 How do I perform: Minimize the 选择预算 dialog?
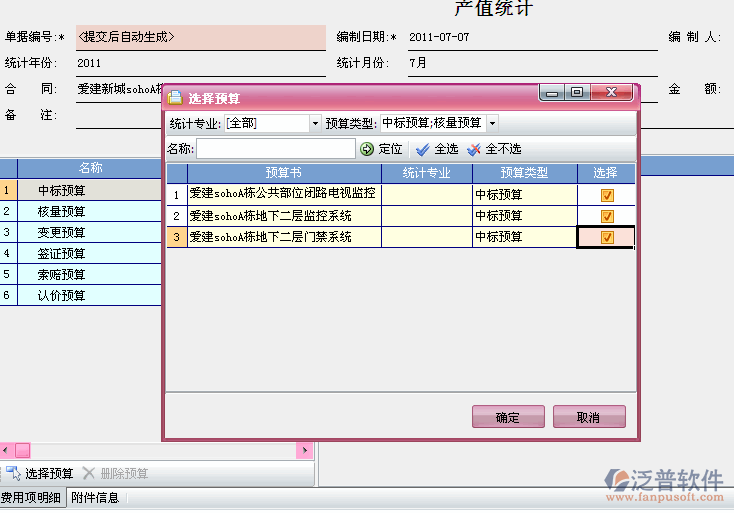(552, 92)
